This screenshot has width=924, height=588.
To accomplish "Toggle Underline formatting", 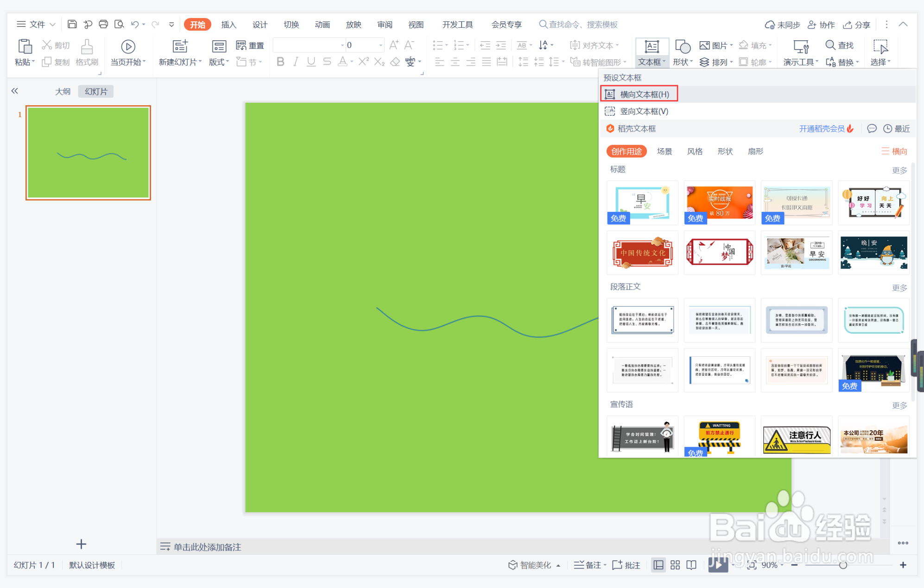I will point(311,62).
